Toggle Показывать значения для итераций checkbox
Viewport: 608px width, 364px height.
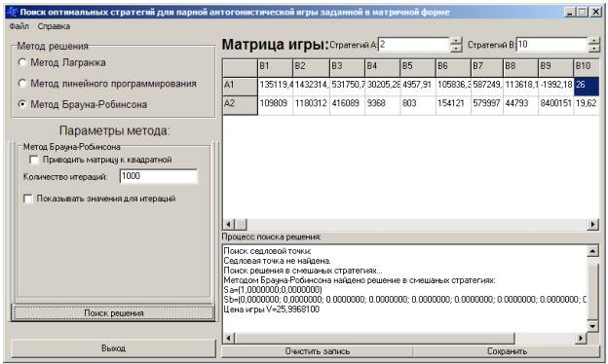pos(28,199)
